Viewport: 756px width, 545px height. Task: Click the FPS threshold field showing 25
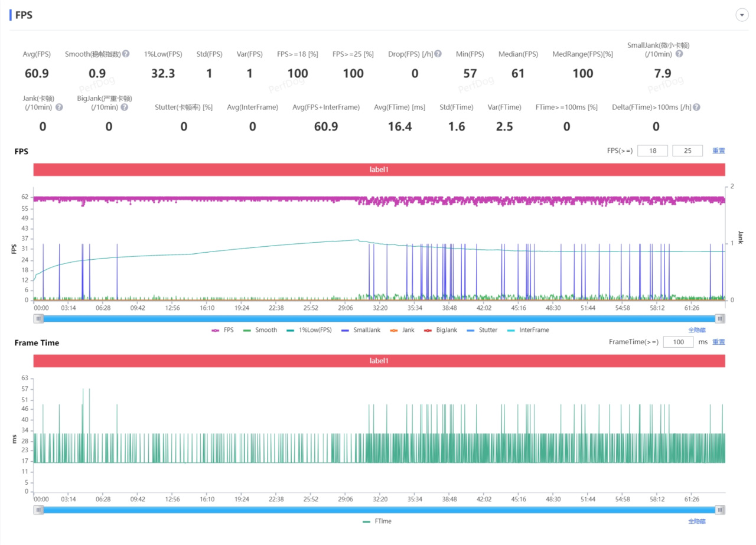click(x=687, y=151)
